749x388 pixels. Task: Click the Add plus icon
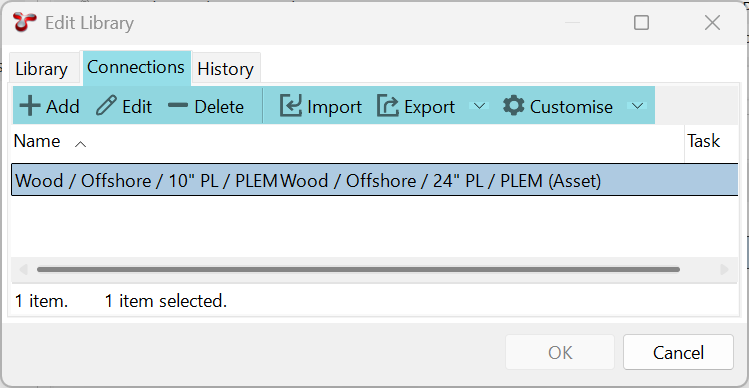tap(30, 106)
